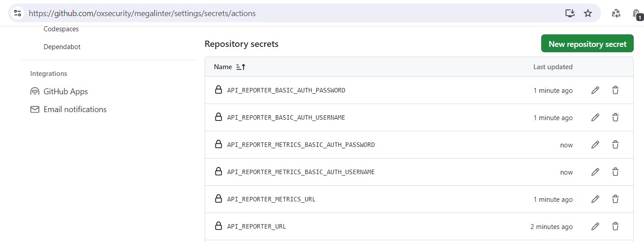Open Codespaces secrets settings
644x242 pixels.
61,29
